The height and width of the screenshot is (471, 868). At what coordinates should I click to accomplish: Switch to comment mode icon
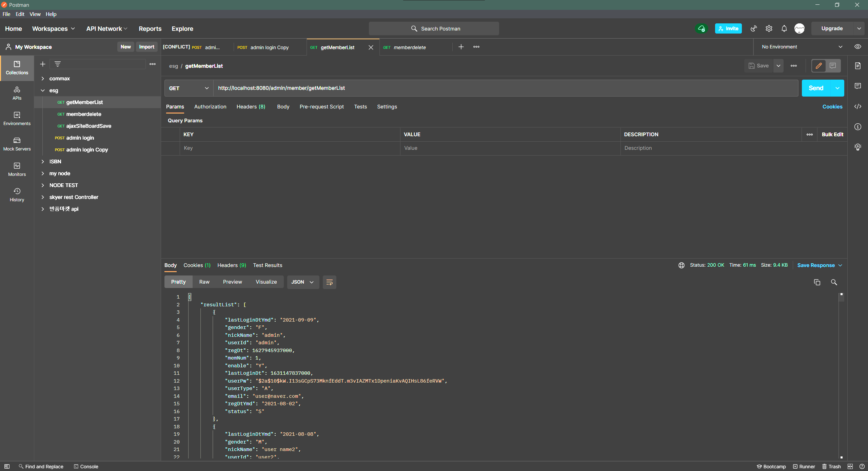[x=833, y=66]
